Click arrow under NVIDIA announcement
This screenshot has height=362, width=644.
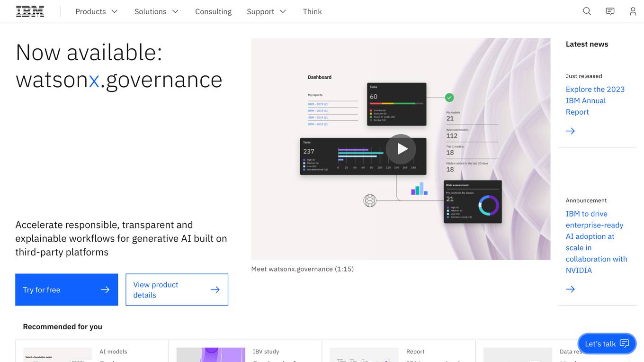pos(570,289)
